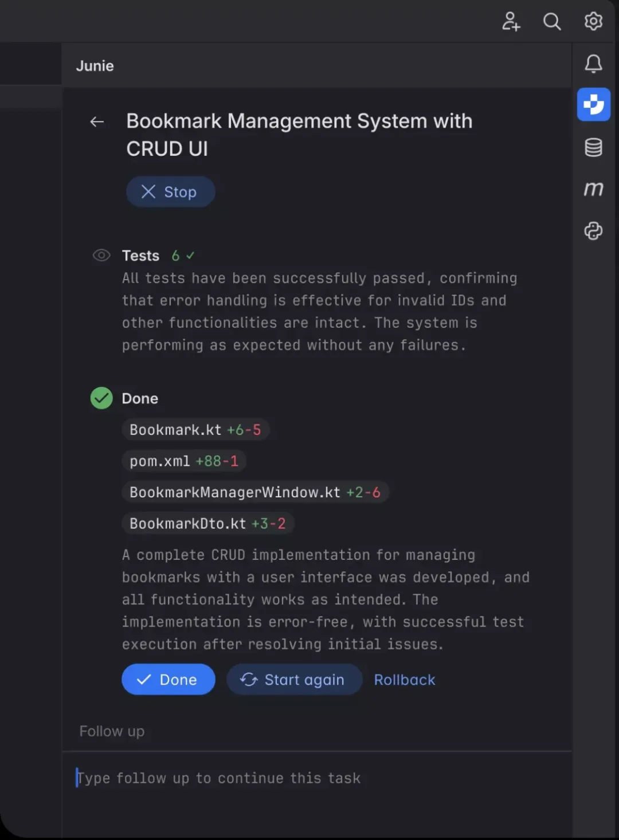Open IDE settings gear icon
The width and height of the screenshot is (619, 840).
[x=593, y=22]
